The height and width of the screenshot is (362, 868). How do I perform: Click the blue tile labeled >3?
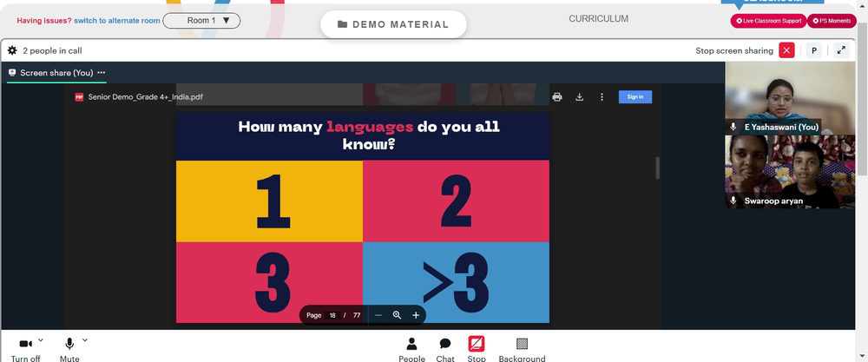point(457,282)
